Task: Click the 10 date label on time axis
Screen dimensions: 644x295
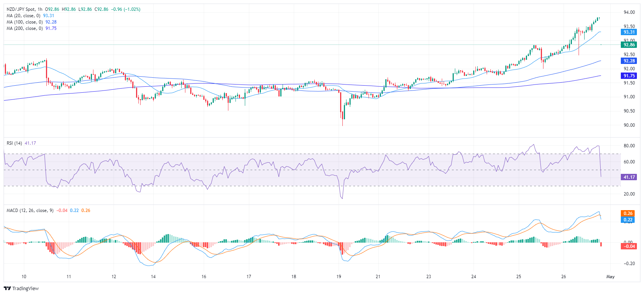Action: point(24,277)
